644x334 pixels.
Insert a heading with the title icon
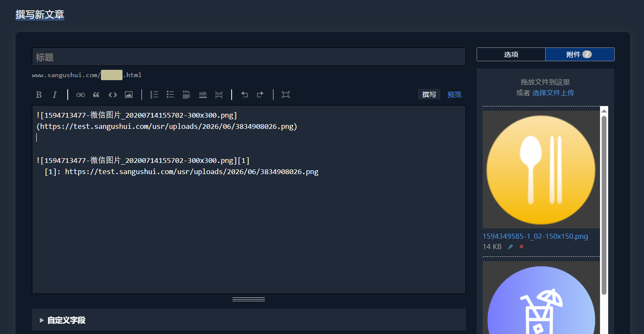pyautogui.click(x=186, y=95)
